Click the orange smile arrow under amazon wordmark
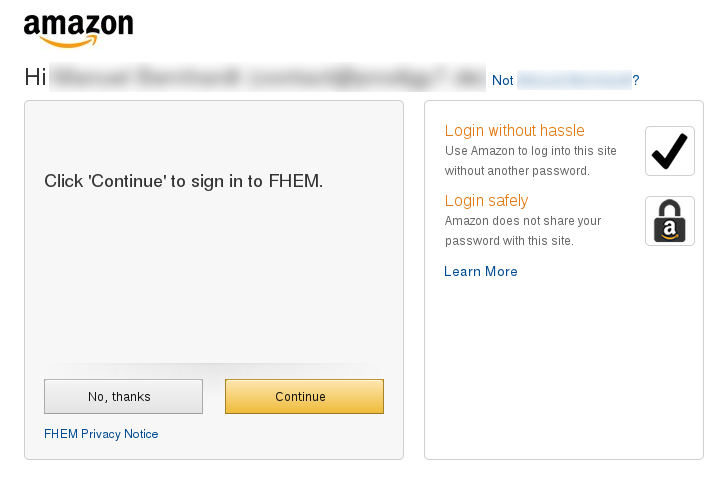 [69, 42]
